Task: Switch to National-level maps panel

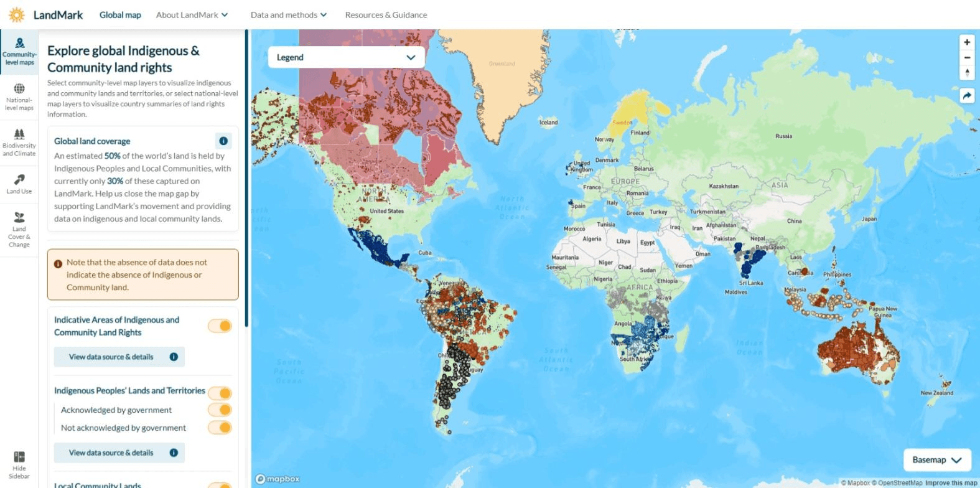Action: coord(19,96)
